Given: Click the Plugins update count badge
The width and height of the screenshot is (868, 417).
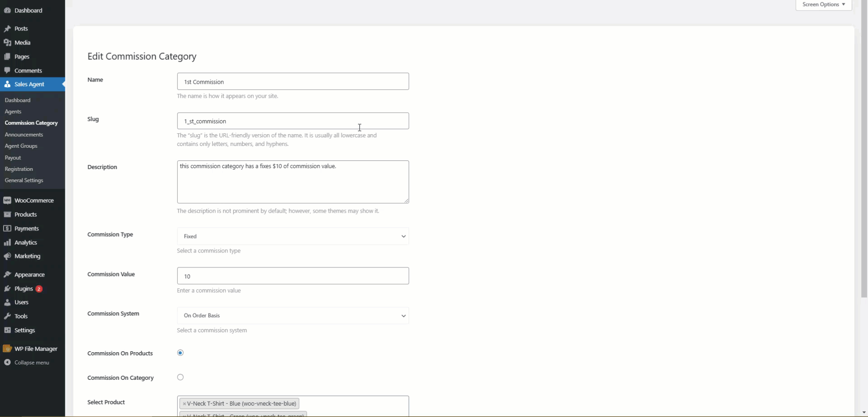Looking at the screenshot, I should tap(39, 289).
